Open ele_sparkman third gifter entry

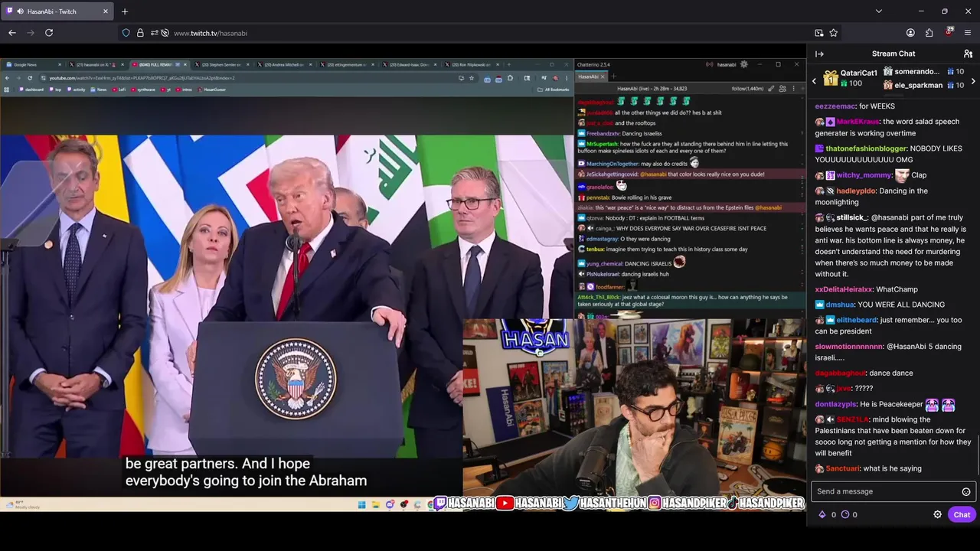pyautogui.click(x=923, y=85)
